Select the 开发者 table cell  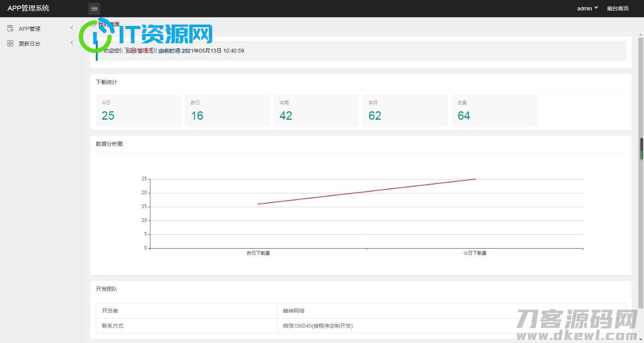tap(186, 311)
